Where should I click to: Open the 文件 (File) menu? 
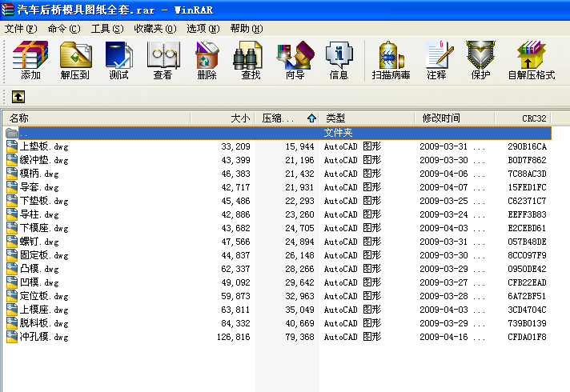tap(21, 28)
